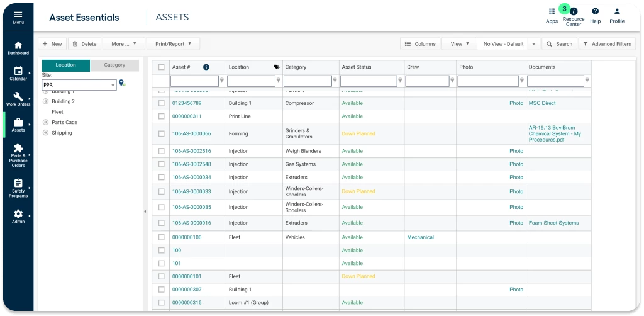The width and height of the screenshot is (644, 316).
Task: Open the More... dropdown button
Action: pyautogui.click(x=124, y=44)
